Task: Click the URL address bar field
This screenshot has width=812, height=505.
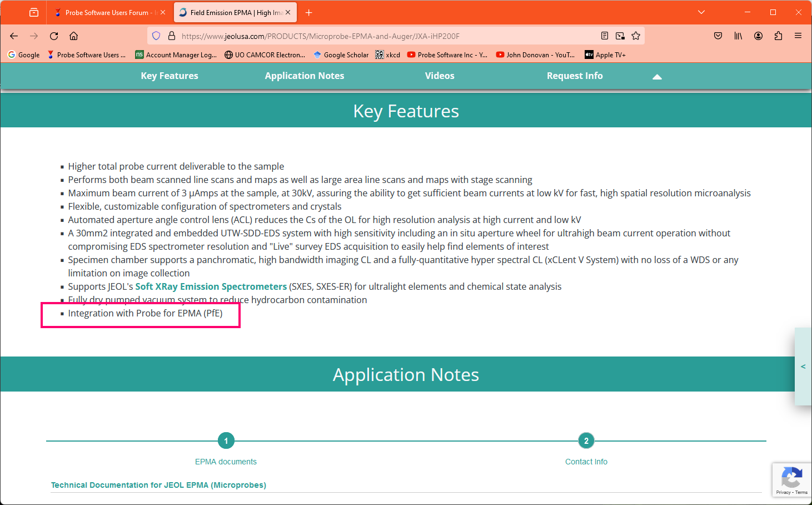Action: (x=378, y=36)
